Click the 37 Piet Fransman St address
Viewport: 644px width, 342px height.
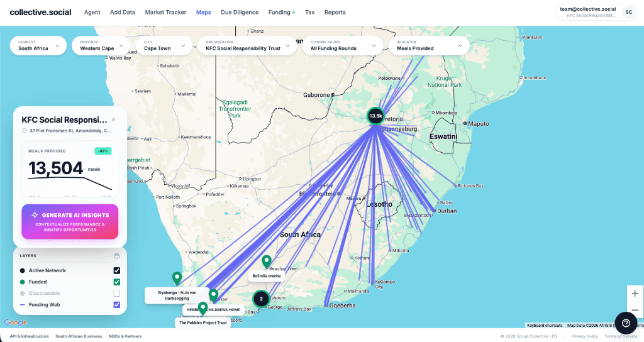pyautogui.click(x=70, y=131)
